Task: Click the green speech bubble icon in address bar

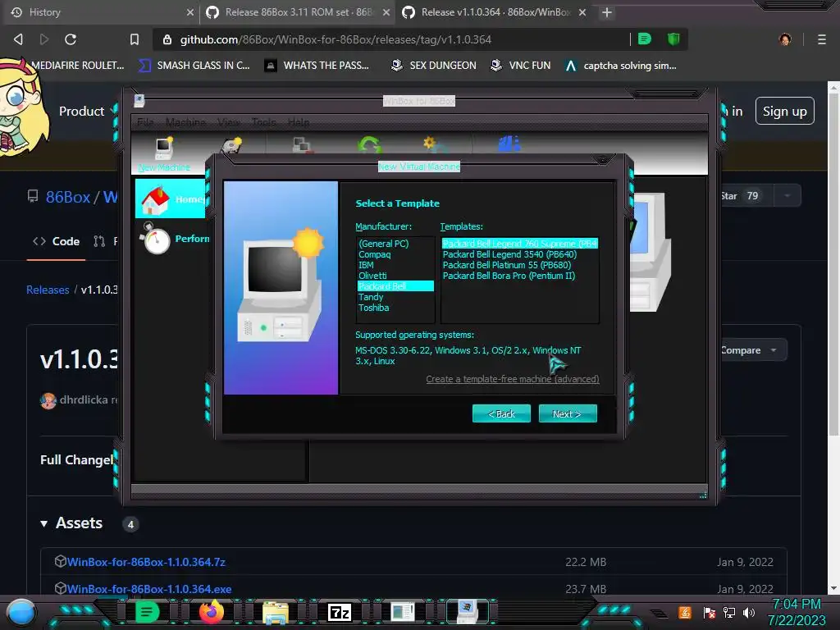Action: pyautogui.click(x=645, y=39)
